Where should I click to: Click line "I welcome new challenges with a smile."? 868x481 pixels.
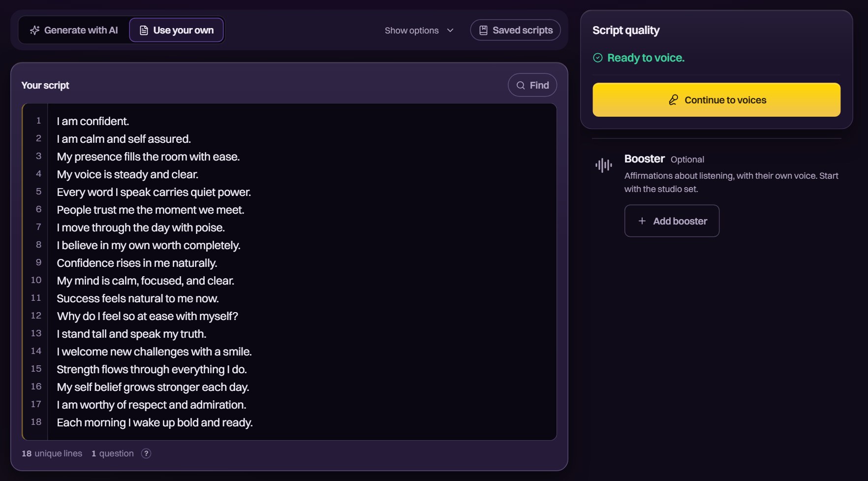[x=154, y=352]
